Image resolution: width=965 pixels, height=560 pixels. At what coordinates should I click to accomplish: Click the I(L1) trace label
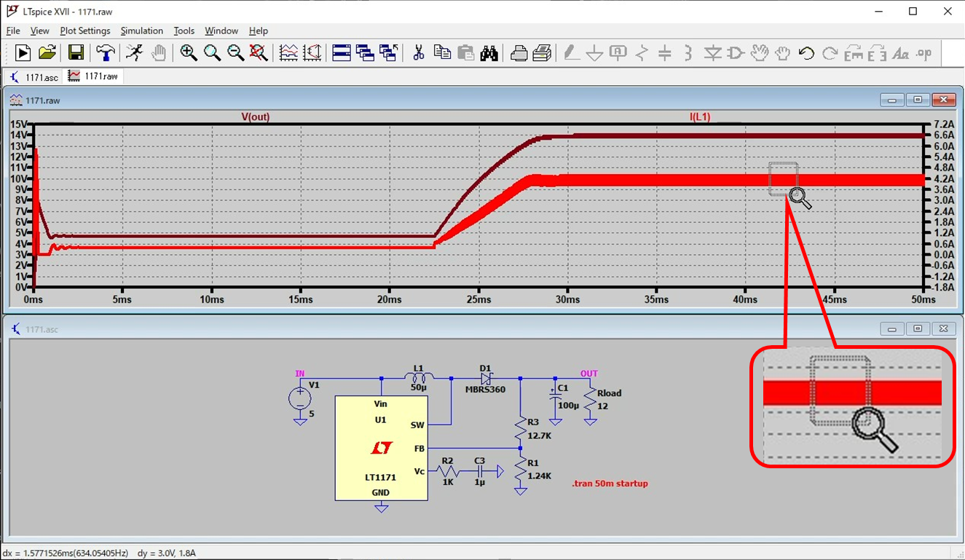(x=700, y=117)
